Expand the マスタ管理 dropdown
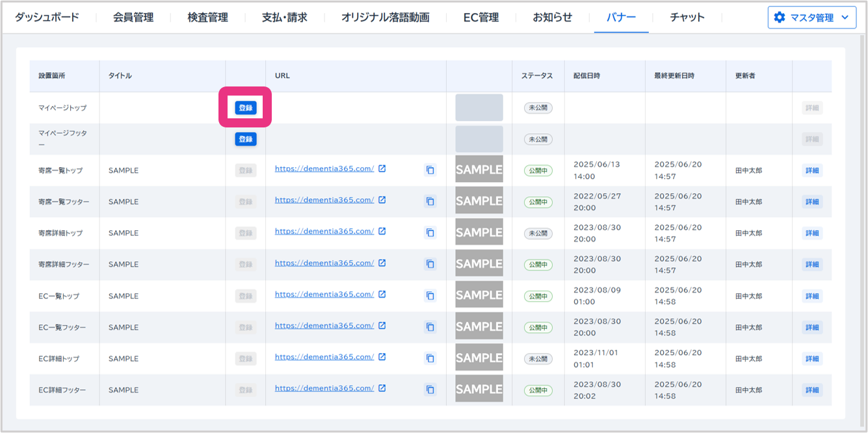This screenshot has height=433, width=868. pyautogui.click(x=811, y=18)
